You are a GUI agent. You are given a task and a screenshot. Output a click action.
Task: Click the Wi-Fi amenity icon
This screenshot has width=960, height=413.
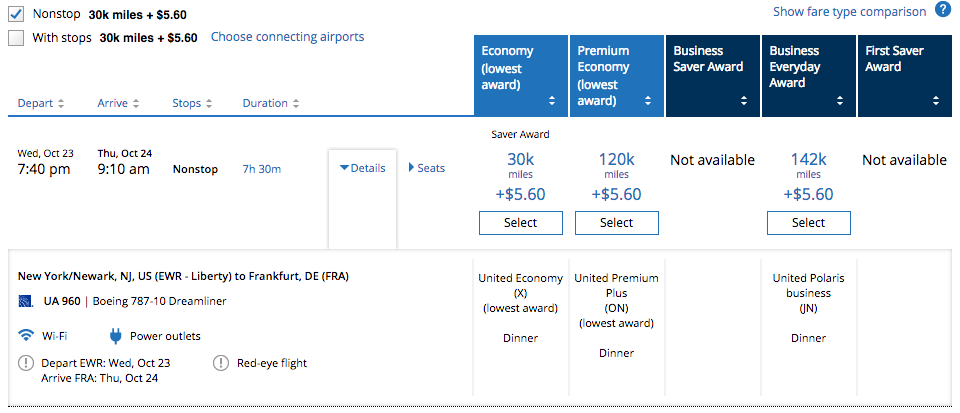[x=26, y=335]
